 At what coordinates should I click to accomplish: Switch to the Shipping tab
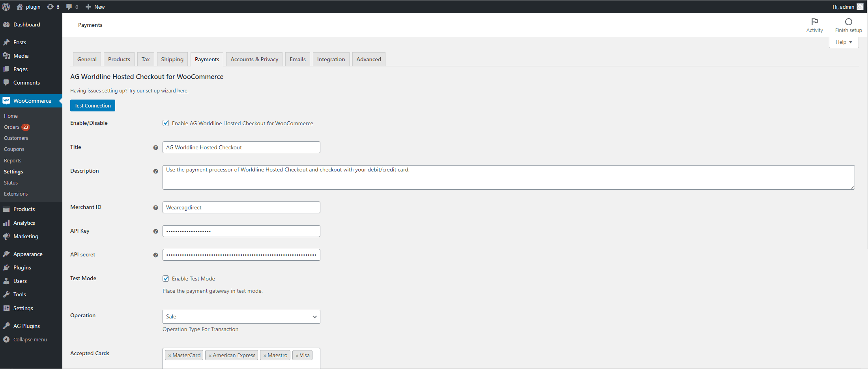172,59
